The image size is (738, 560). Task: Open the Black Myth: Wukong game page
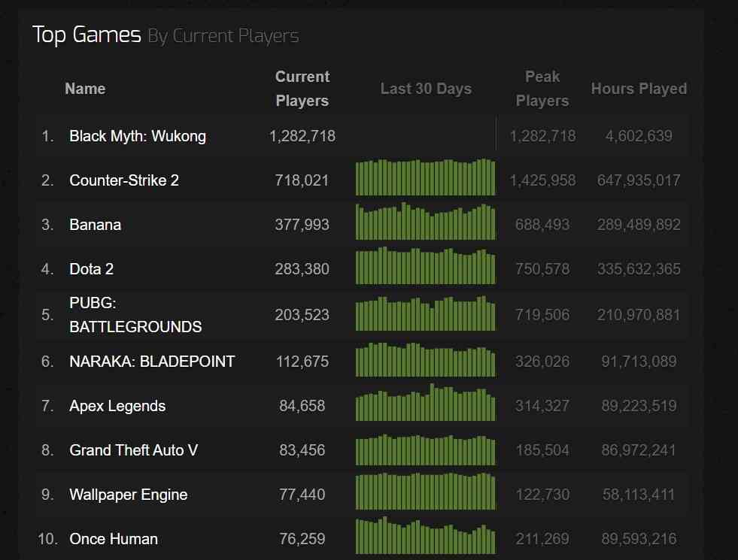[137, 136]
